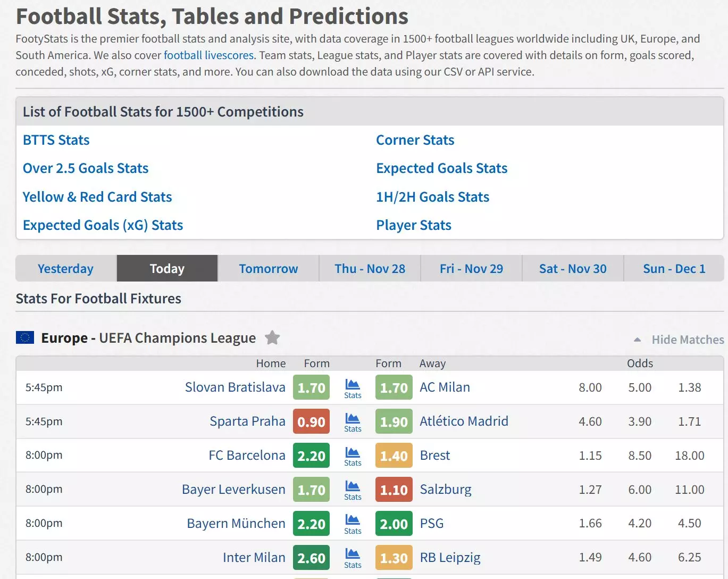Image resolution: width=728 pixels, height=579 pixels.
Task: Open Stats icon for FC Barcelona match
Action: (353, 457)
